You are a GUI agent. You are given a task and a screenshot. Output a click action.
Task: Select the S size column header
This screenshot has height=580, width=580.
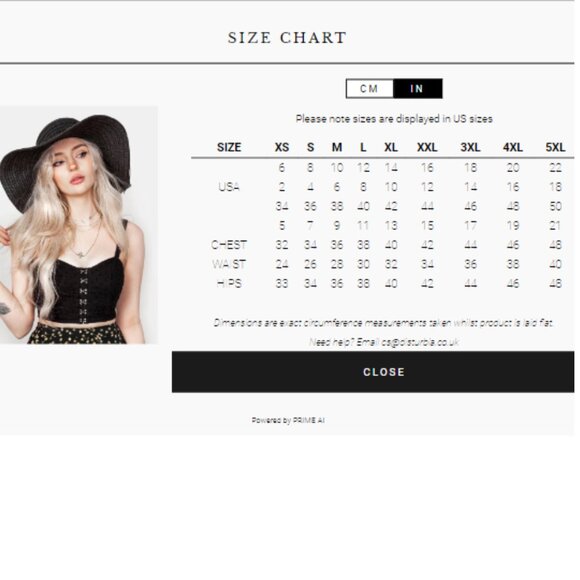[310, 147]
